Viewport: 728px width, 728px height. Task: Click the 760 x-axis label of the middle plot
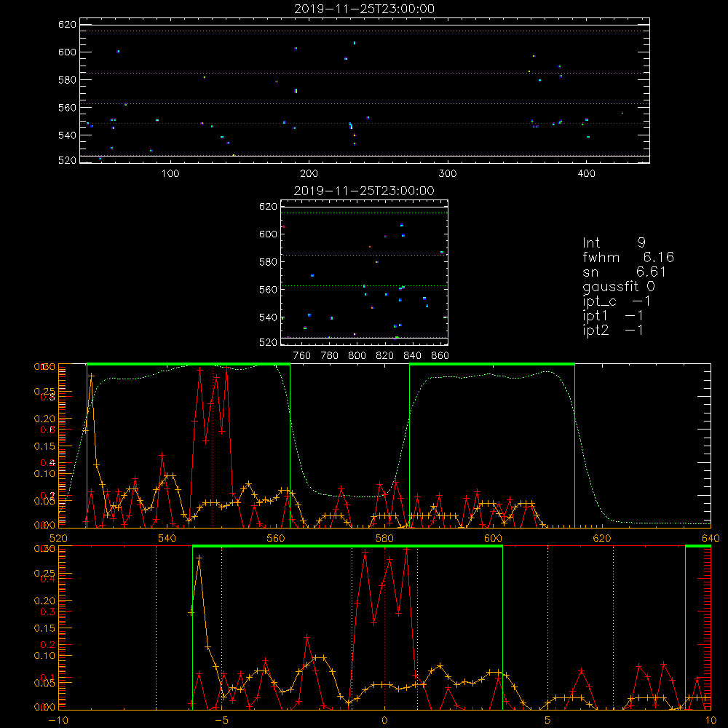tap(302, 356)
